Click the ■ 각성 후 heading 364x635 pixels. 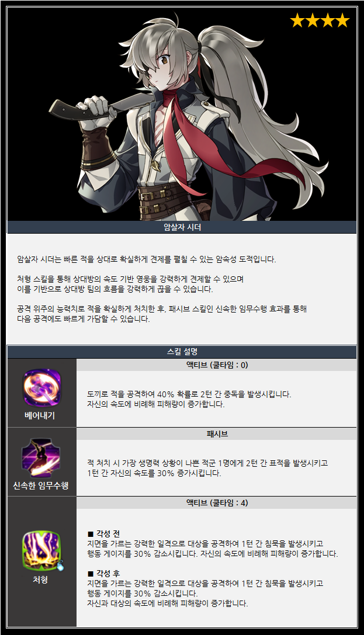103,573
